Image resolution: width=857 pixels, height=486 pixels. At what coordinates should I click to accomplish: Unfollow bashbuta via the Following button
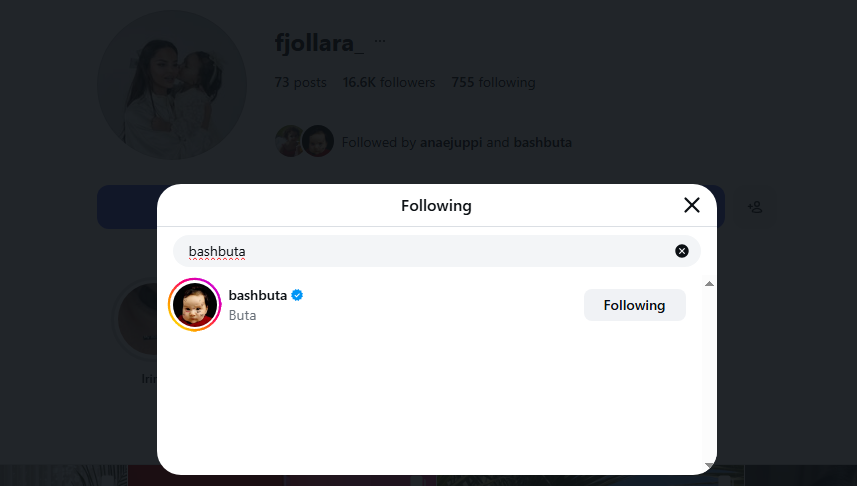[635, 305]
